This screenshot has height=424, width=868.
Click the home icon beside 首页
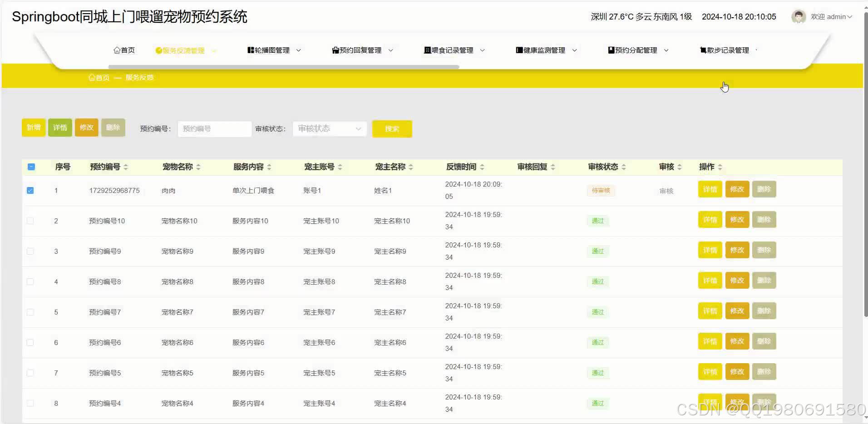pos(117,50)
